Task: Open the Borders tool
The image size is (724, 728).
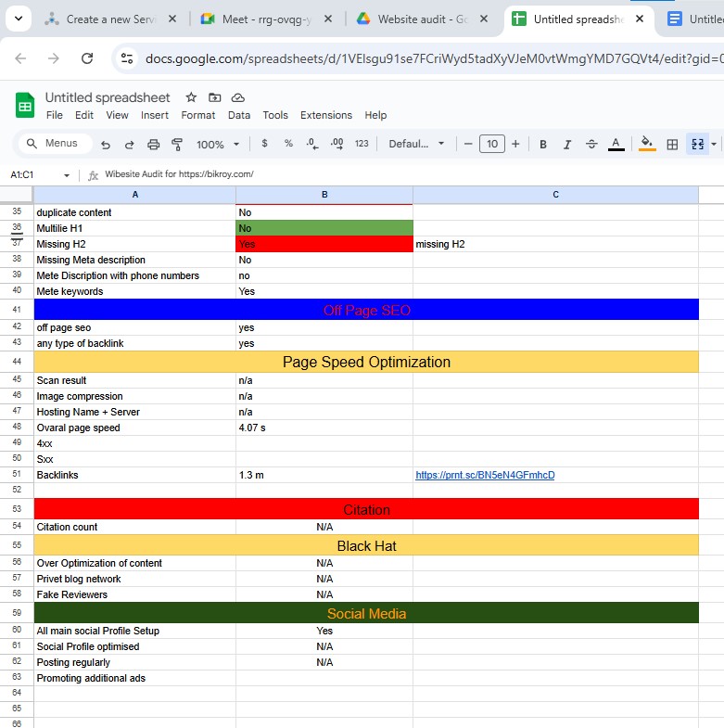Action: (x=673, y=144)
